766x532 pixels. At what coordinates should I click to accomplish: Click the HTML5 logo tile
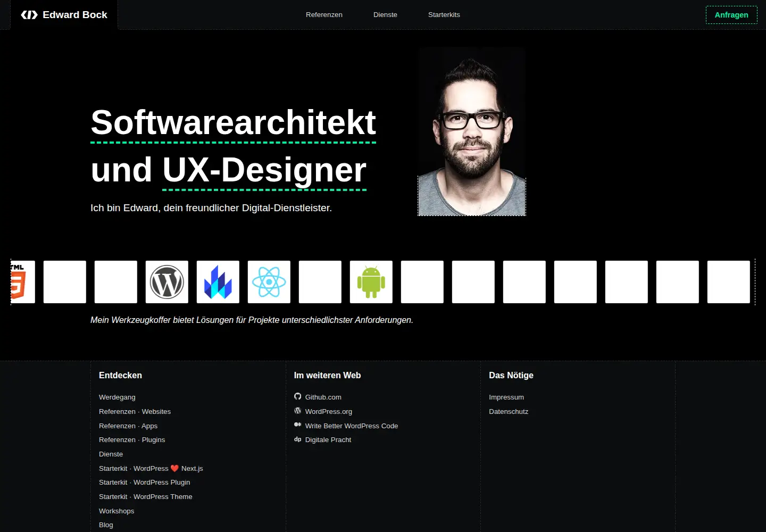click(23, 282)
